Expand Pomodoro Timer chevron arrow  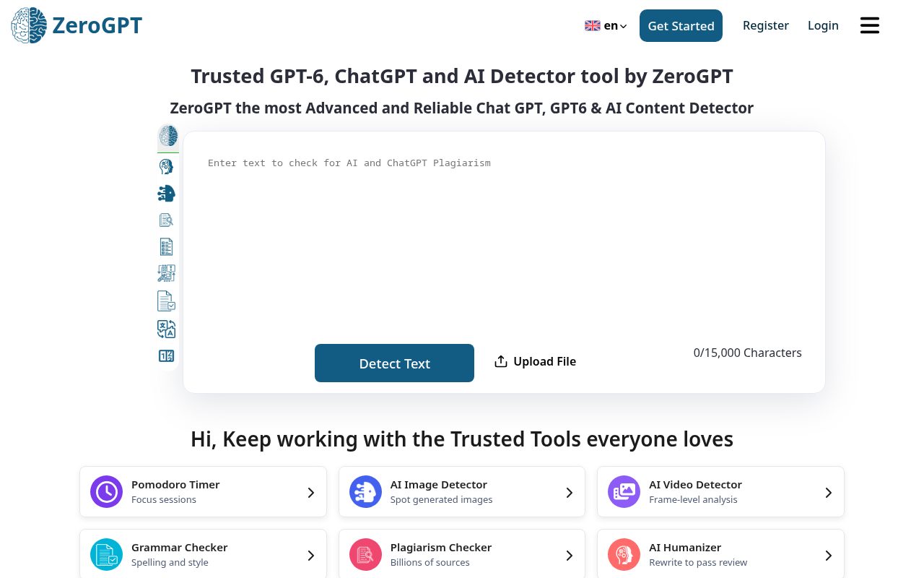point(311,493)
